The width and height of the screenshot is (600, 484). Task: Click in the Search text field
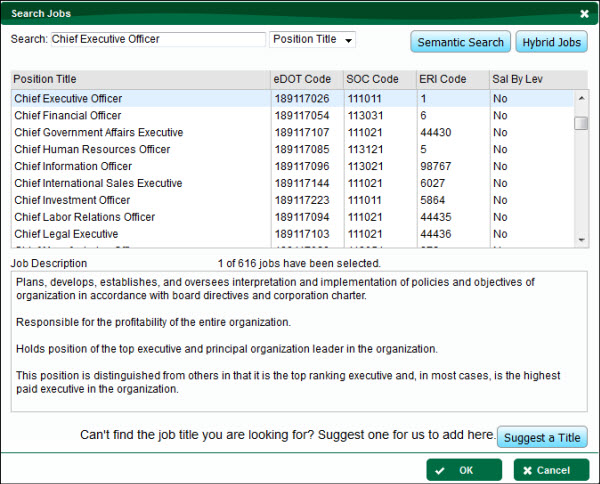pyautogui.click(x=157, y=40)
